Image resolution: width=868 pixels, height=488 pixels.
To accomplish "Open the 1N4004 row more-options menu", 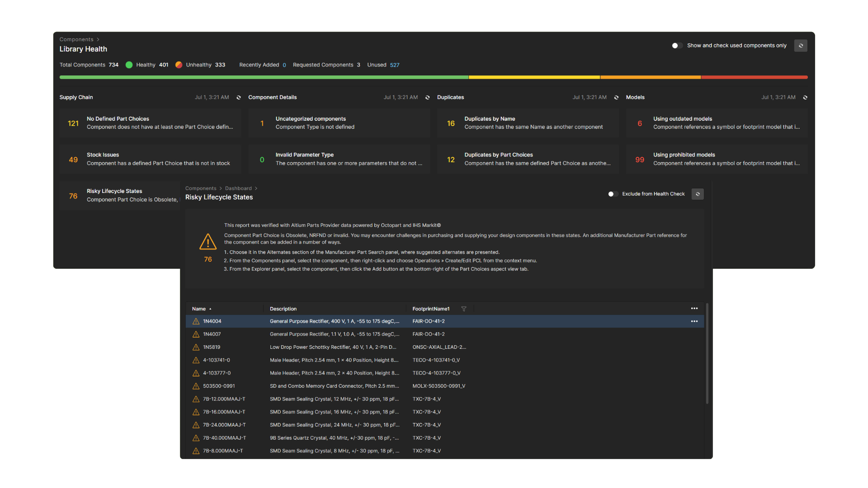I will (x=694, y=322).
